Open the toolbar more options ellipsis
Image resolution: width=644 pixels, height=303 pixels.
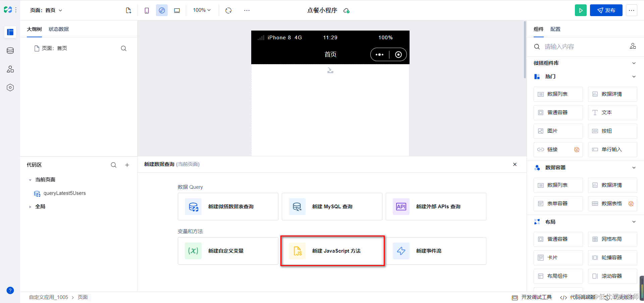pyautogui.click(x=247, y=10)
